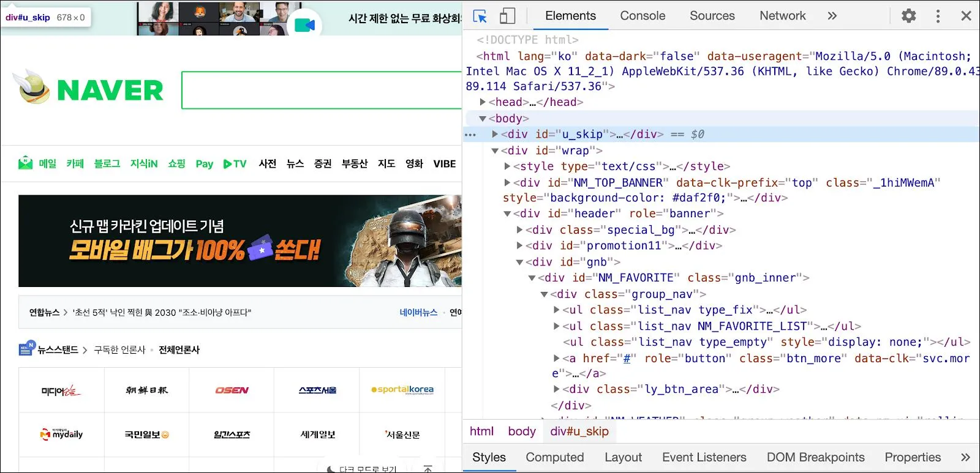Show more Styles pane tabs
This screenshot has height=473, width=980.
point(965,457)
